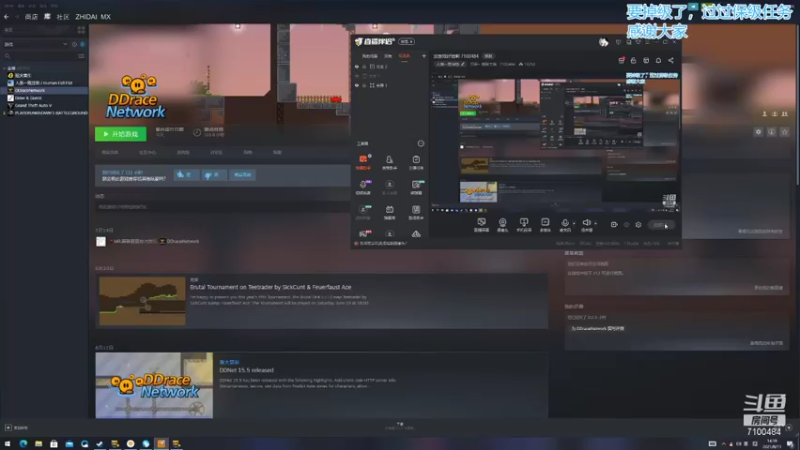Click the playtime clock icon

(x=197, y=133)
